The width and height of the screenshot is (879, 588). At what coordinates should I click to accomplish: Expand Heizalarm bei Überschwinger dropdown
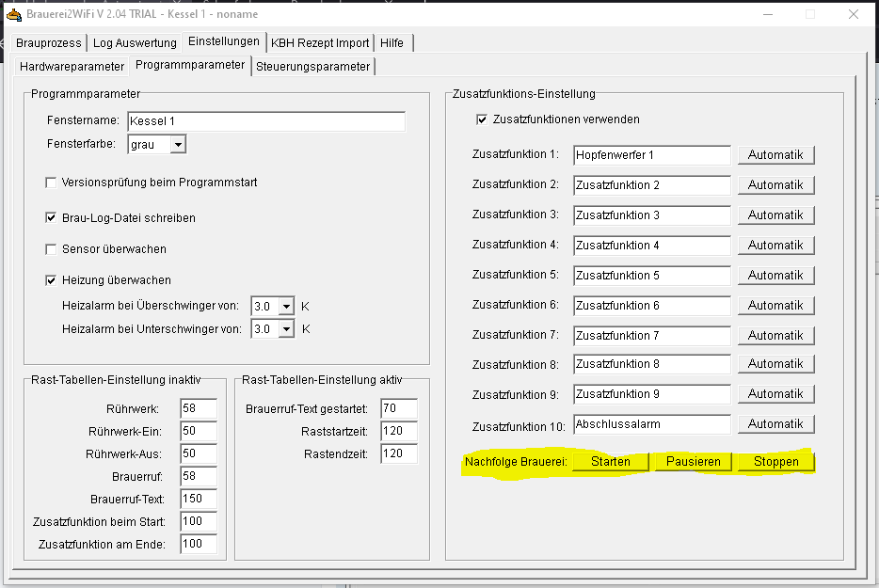click(286, 307)
